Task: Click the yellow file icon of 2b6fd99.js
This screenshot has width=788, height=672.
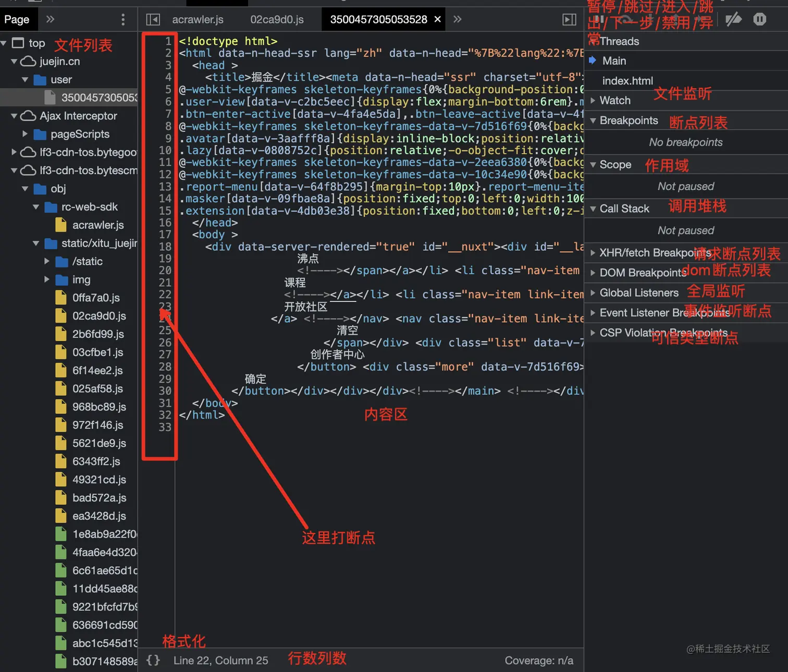Action: point(61,334)
